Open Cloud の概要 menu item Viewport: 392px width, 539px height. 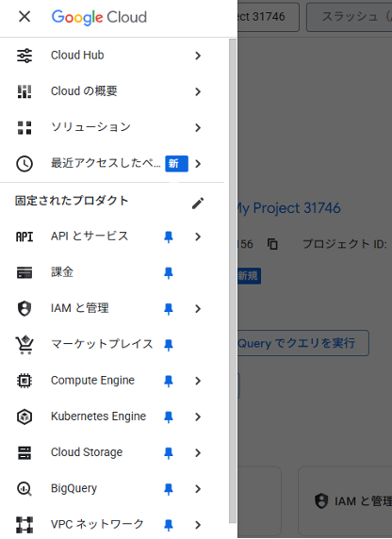(x=112, y=91)
